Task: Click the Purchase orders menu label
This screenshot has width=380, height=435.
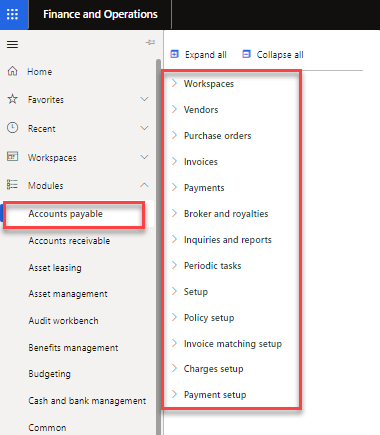Action: (218, 136)
